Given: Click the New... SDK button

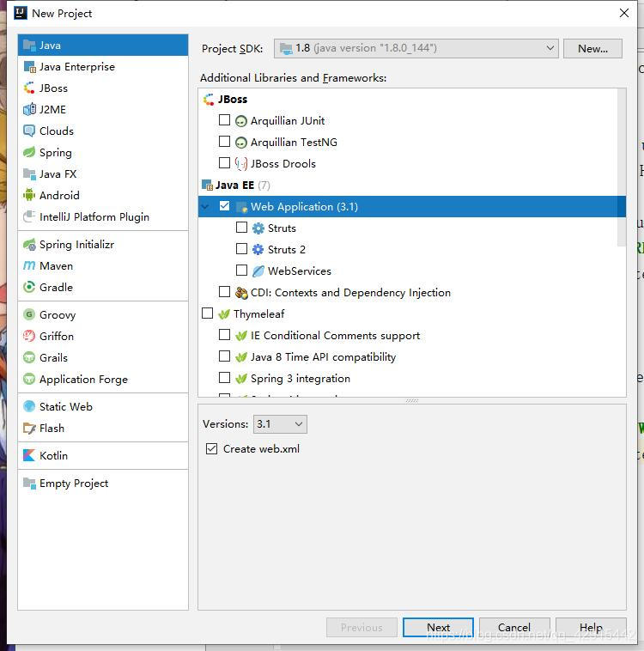Looking at the screenshot, I should tap(592, 49).
